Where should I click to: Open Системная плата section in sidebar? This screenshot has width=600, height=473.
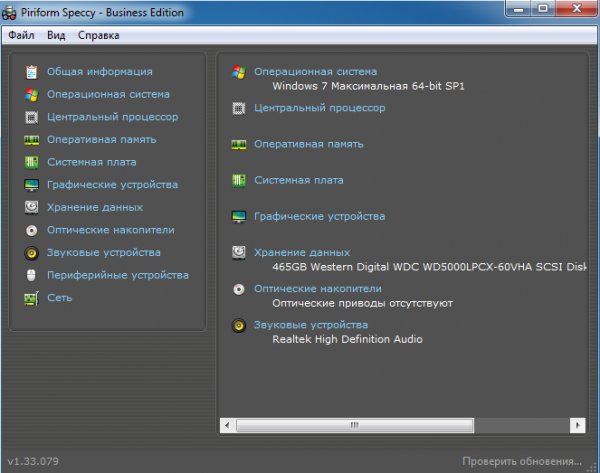91,162
